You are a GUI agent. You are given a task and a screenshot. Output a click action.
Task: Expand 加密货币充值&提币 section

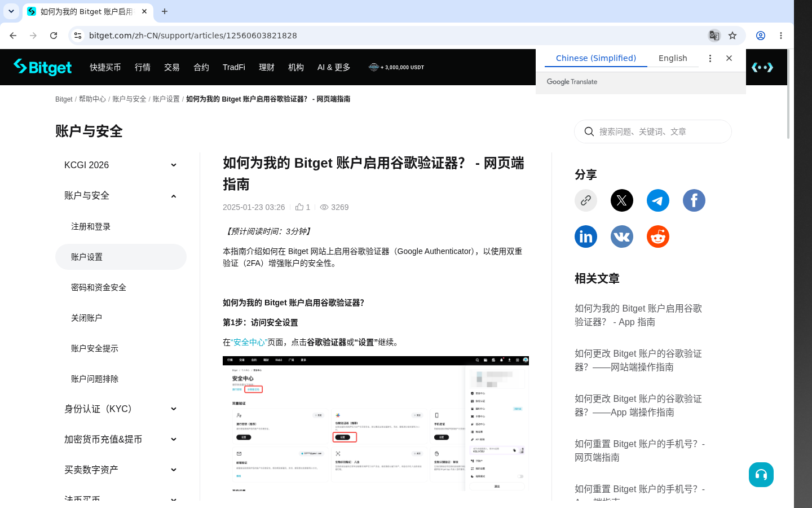121,439
